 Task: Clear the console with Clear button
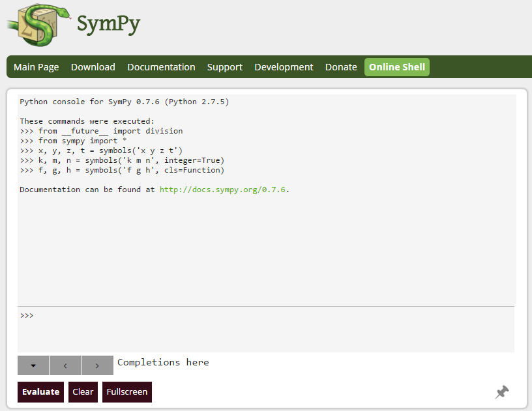coord(83,392)
